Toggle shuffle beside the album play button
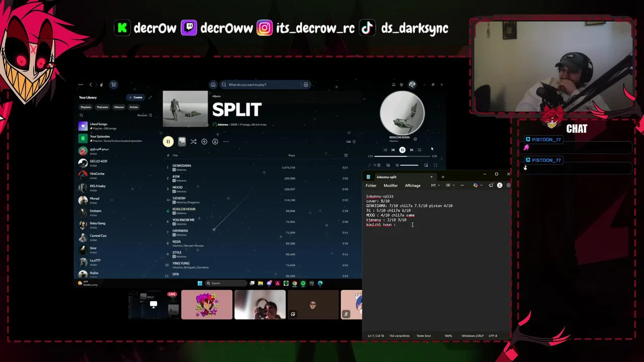 pyautogui.click(x=193, y=142)
